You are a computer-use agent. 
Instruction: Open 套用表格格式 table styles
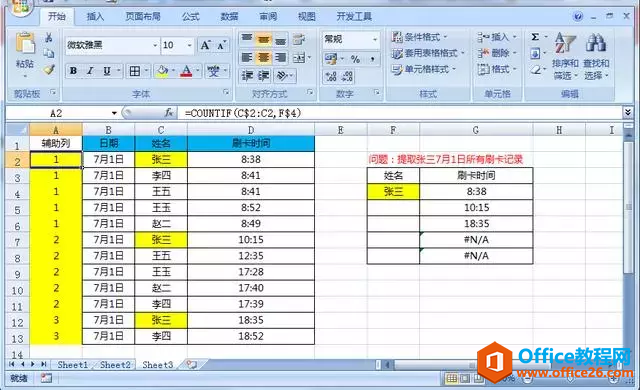pyautogui.click(x=428, y=53)
